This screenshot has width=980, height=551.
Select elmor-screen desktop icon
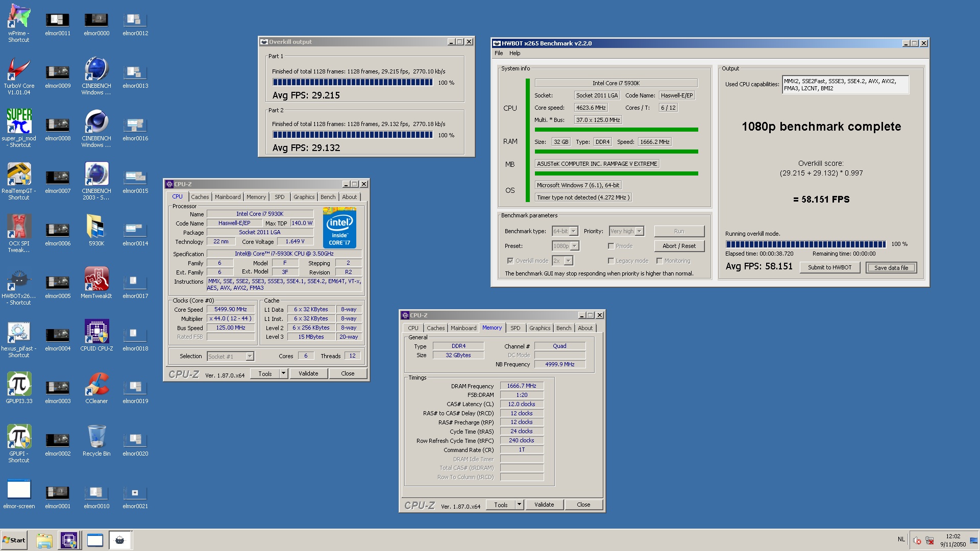[x=19, y=493]
